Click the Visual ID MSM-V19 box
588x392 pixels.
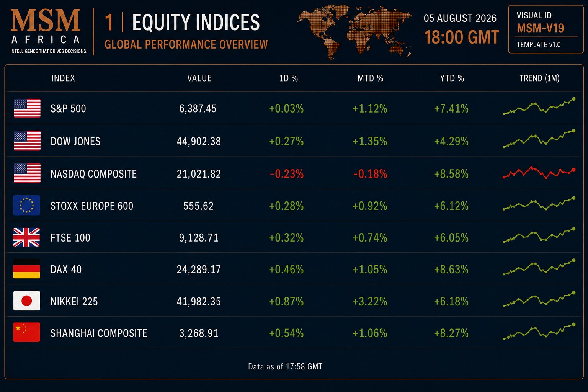pos(546,29)
